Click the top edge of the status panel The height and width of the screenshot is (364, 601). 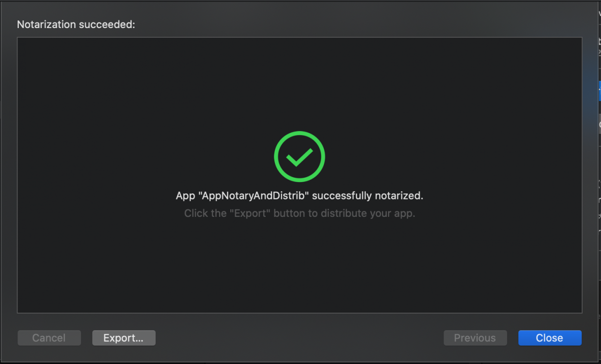tap(299, 37)
